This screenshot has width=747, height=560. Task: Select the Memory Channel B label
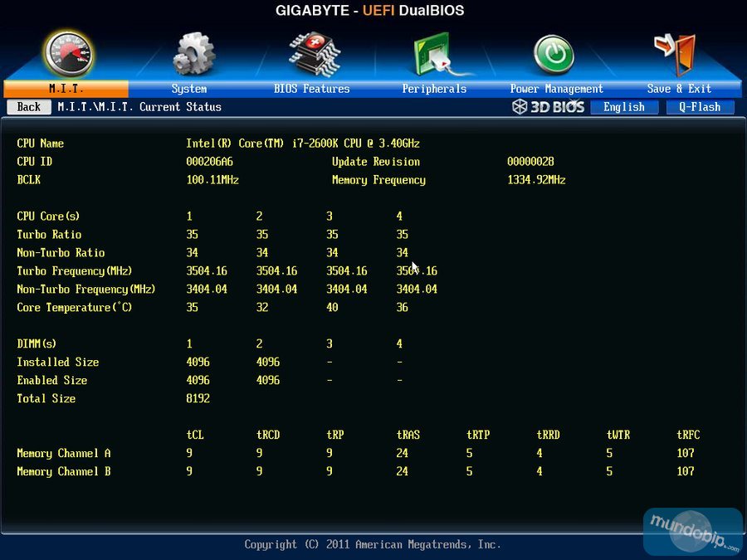(64, 471)
